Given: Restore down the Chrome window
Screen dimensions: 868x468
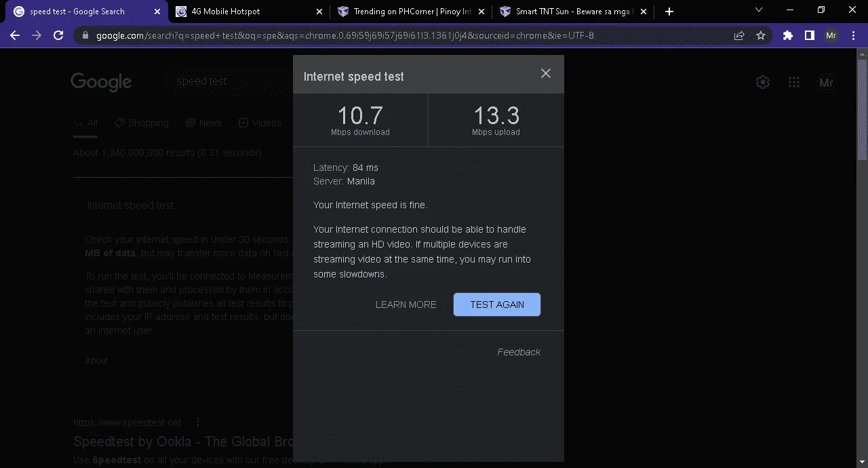Looking at the screenshot, I should click(x=821, y=10).
